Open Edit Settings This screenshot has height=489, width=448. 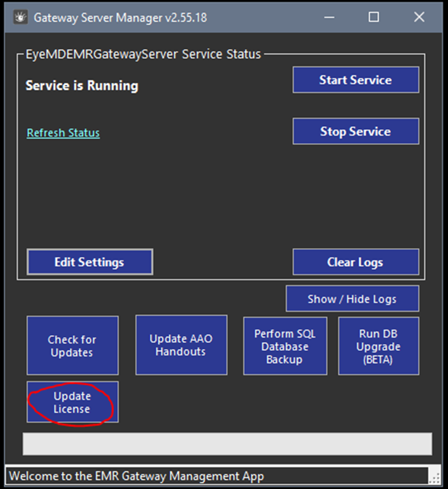coord(89,262)
